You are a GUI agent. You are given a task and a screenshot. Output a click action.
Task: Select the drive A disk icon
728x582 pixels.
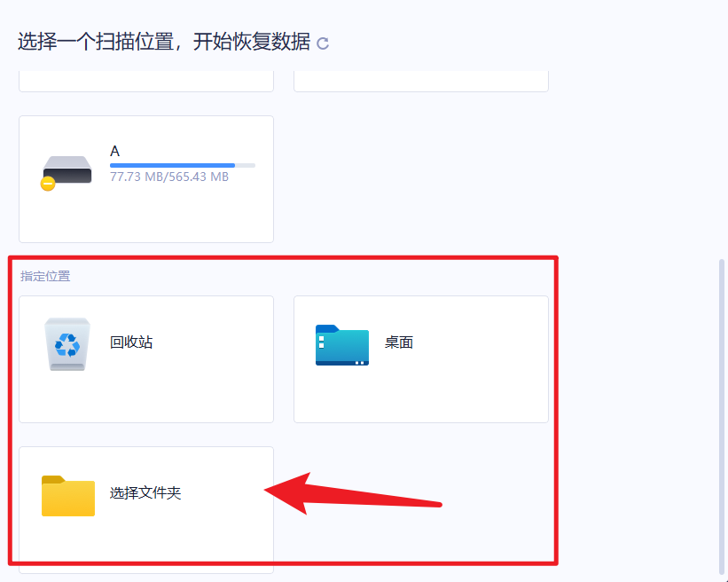(67, 172)
